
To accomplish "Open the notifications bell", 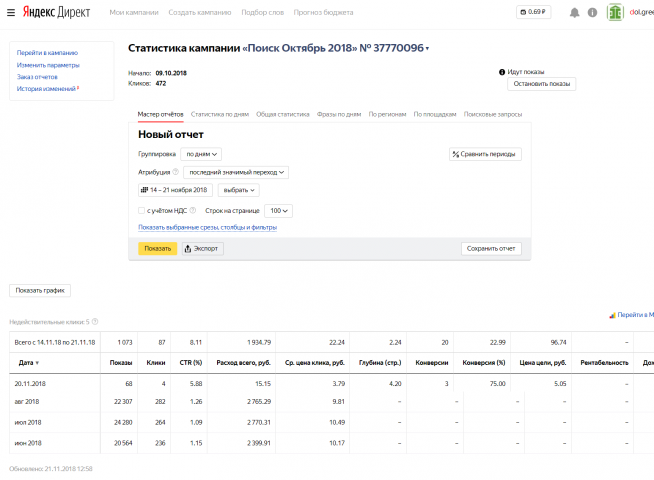I will point(574,12).
